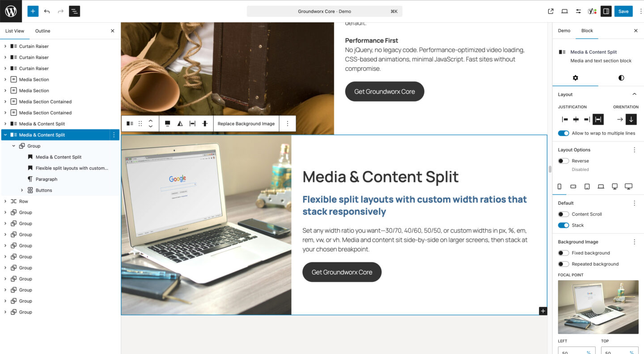Switch to the Styles tab via the half-circle icon
Viewport: 644px width, 354px height.
coord(621,78)
